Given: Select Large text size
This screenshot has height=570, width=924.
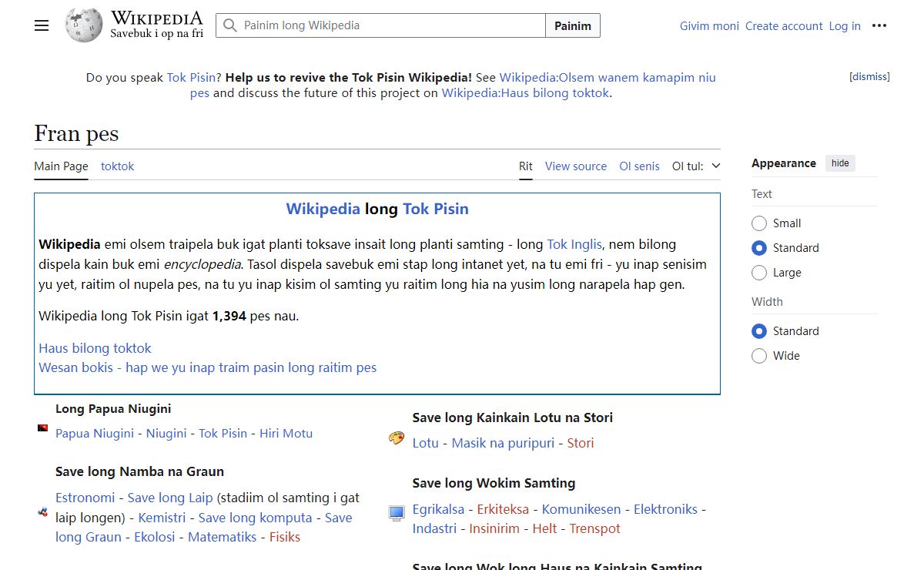Looking at the screenshot, I should 759,273.
